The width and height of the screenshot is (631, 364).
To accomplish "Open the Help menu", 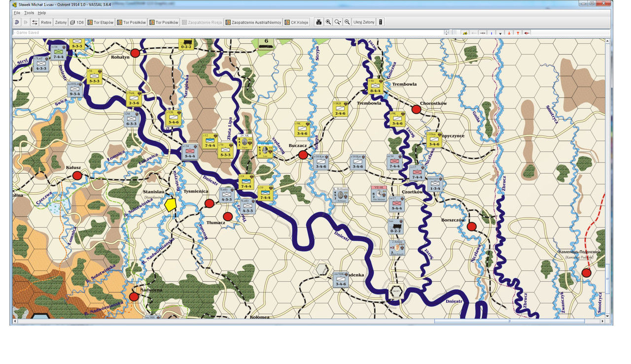I will pyautogui.click(x=42, y=13).
